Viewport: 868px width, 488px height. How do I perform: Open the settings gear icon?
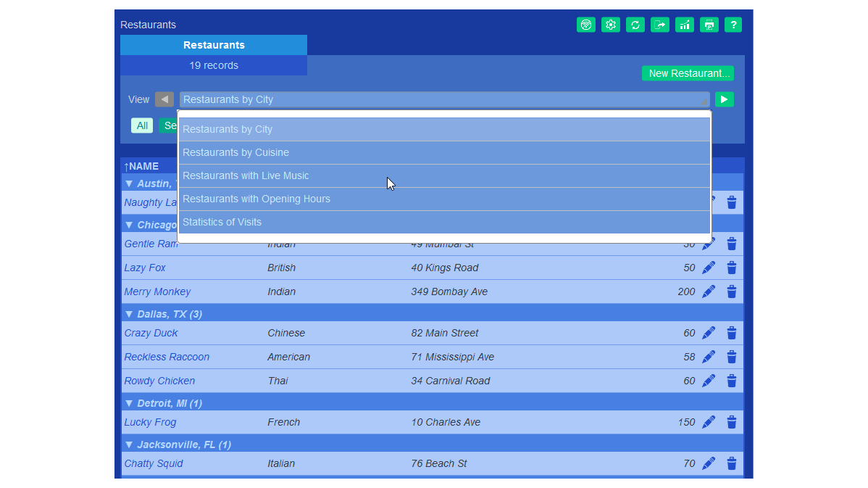click(611, 25)
